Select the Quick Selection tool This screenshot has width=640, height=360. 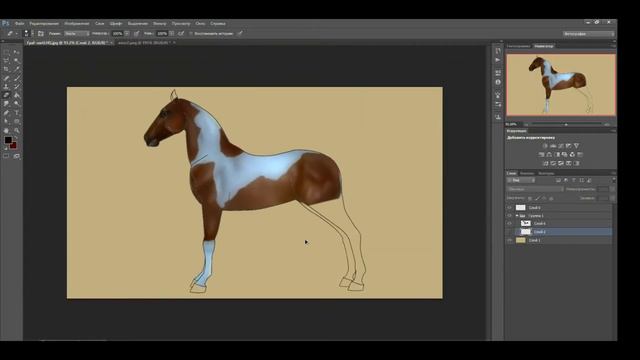[x=16, y=60]
